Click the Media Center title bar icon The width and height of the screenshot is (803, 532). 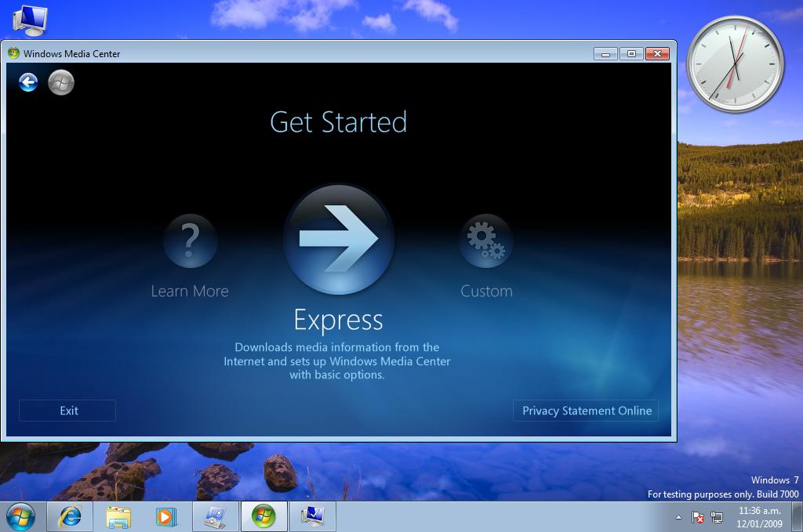tap(13, 53)
